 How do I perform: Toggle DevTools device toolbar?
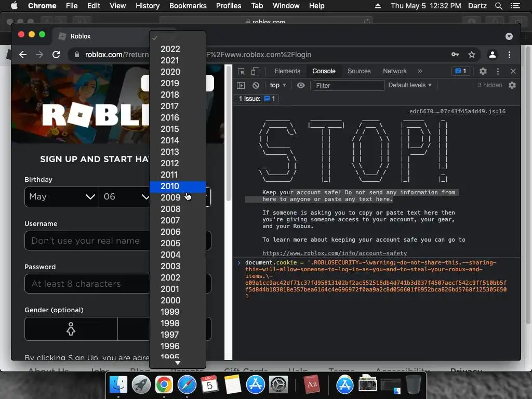(x=255, y=71)
